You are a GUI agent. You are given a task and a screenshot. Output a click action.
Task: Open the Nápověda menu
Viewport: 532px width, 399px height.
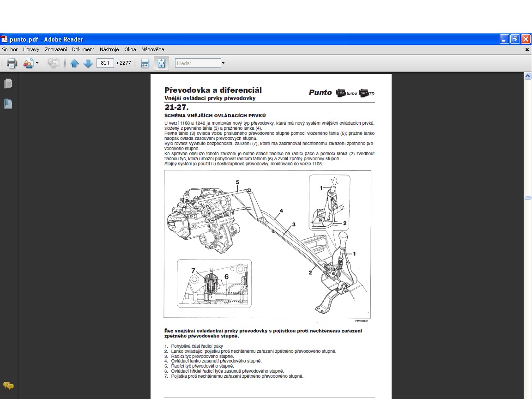[x=153, y=49]
